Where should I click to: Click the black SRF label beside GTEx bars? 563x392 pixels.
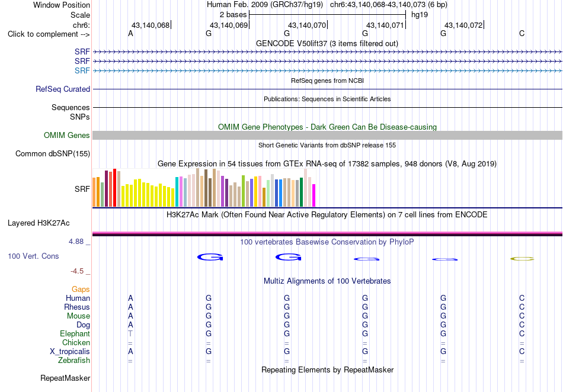[x=82, y=189]
